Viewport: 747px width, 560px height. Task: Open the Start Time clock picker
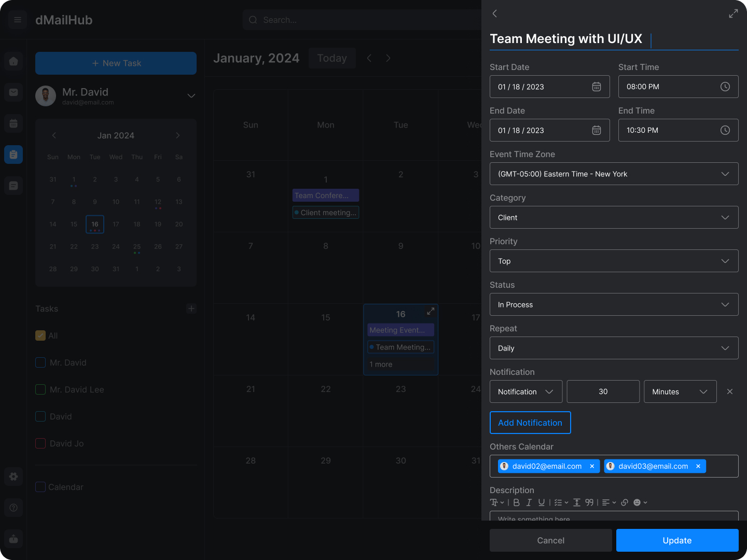click(725, 87)
